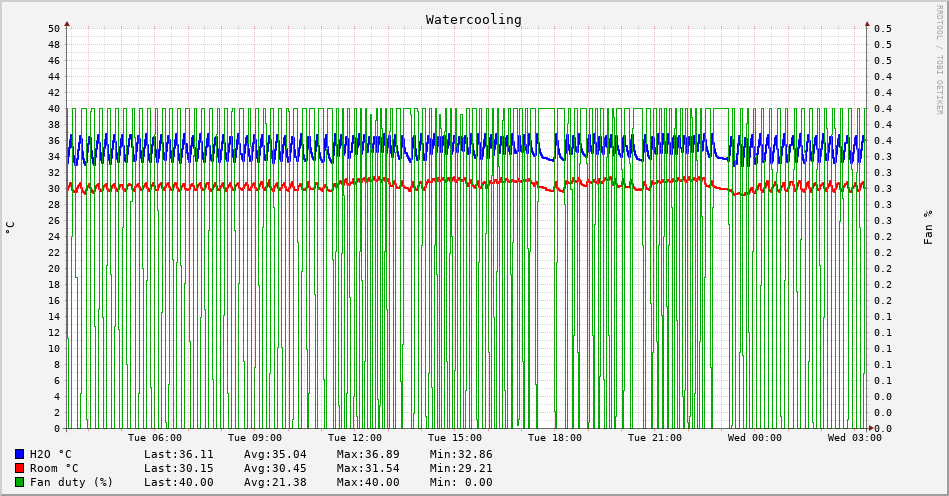
Task: Click the Watercooling chart title
Action: [x=473, y=19]
